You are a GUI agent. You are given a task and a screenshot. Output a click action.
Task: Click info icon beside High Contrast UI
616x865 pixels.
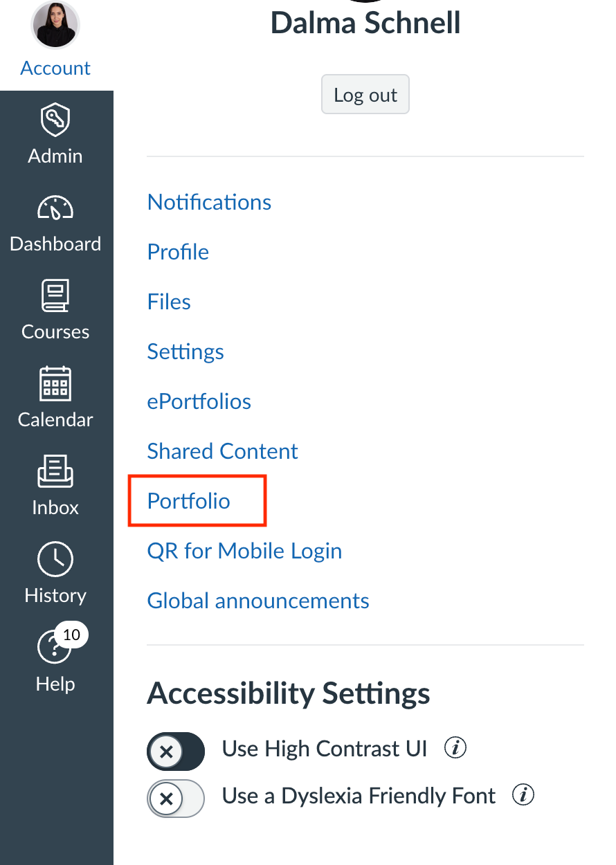pos(455,748)
